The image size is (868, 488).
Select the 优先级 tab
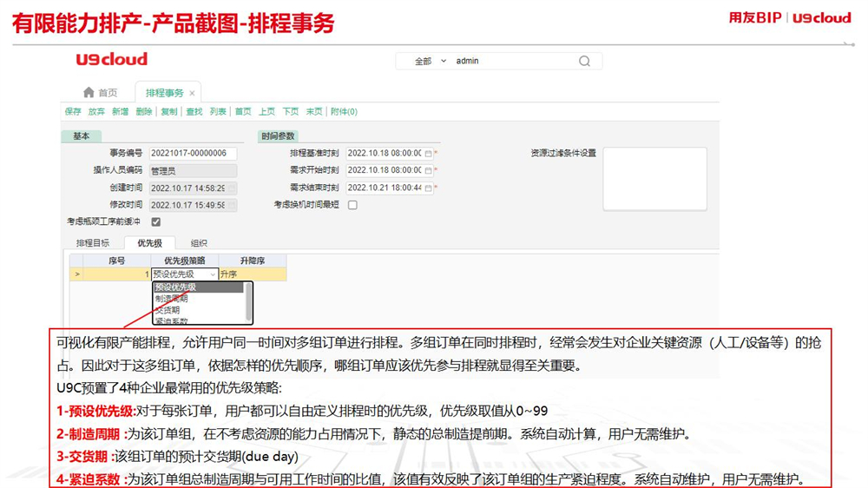pyautogui.click(x=149, y=243)
